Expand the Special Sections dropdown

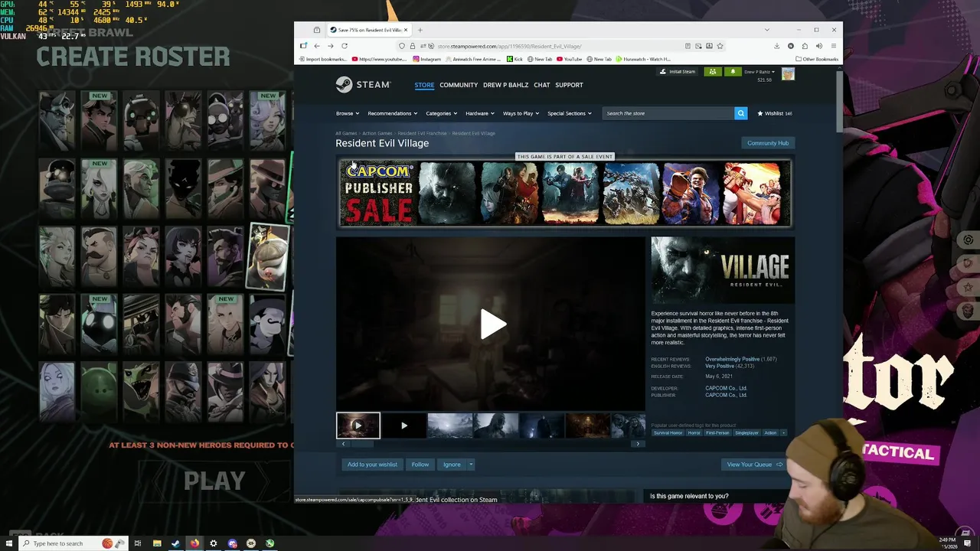point(569,113)
